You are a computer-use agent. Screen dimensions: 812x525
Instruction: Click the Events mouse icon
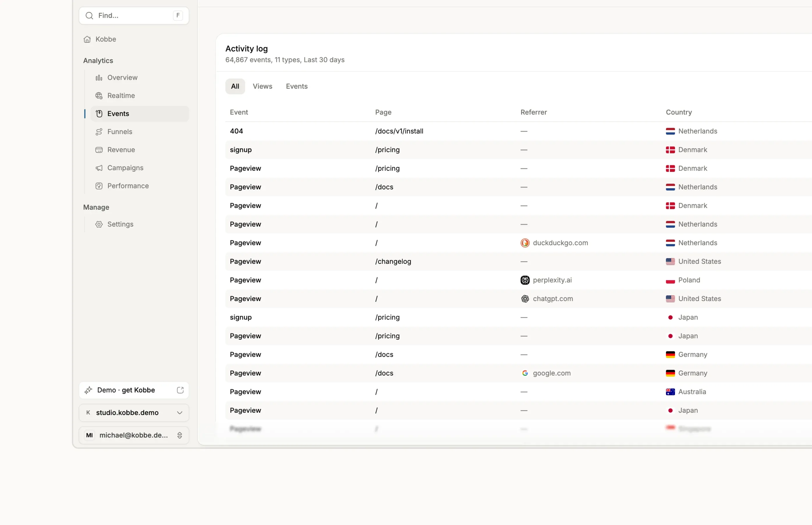[x=99, y=114]
